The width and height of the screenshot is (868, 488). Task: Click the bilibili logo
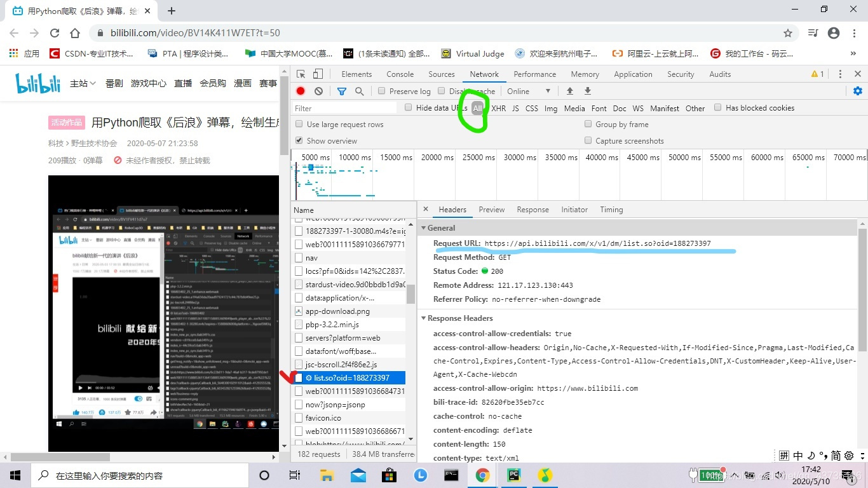[37, 83]
